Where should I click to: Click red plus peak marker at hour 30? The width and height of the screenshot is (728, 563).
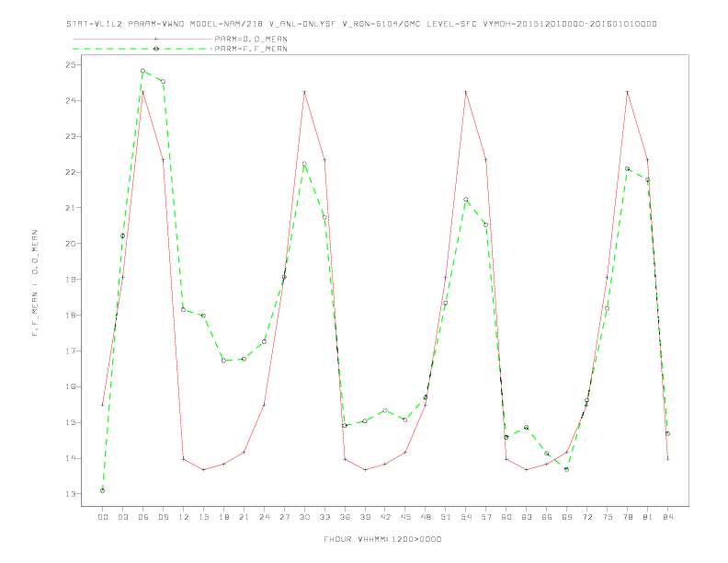(304, 92)
